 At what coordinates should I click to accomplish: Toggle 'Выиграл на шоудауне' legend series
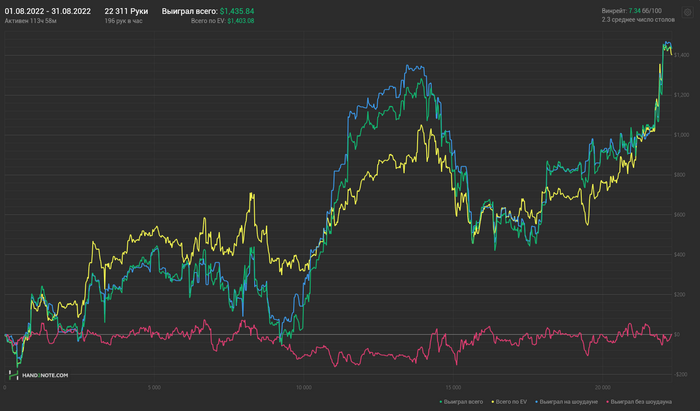click(x=566, y=402)
